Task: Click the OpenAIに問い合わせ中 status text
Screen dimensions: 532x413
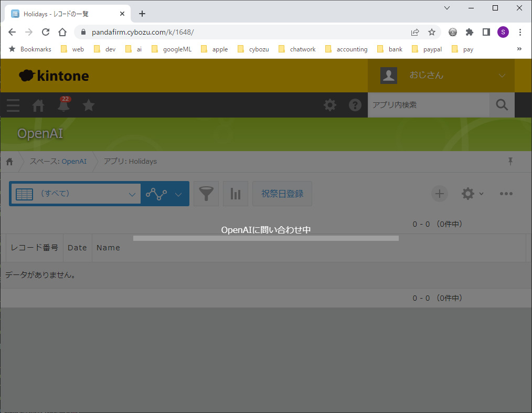Action: 266,230
